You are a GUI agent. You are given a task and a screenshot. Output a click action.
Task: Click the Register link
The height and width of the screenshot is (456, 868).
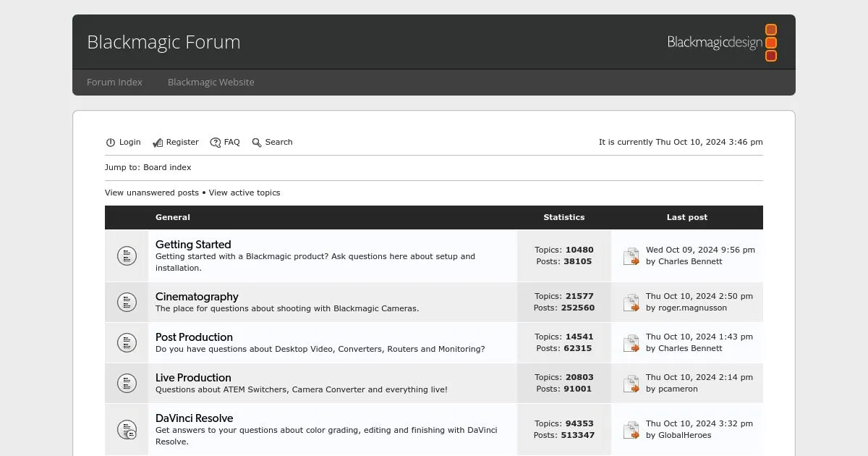pyautogui.click(x=182, y=142)
